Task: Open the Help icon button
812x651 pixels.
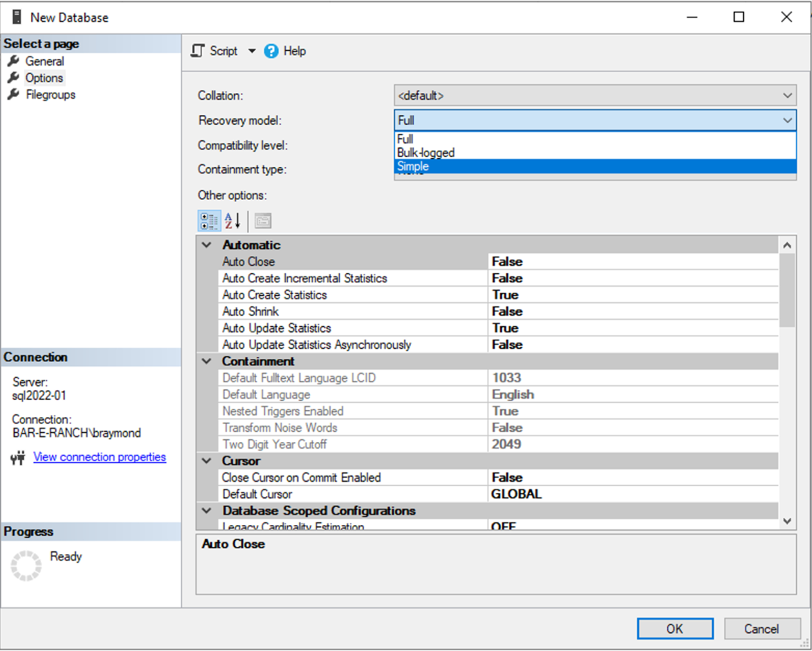Action: point(272,51)
